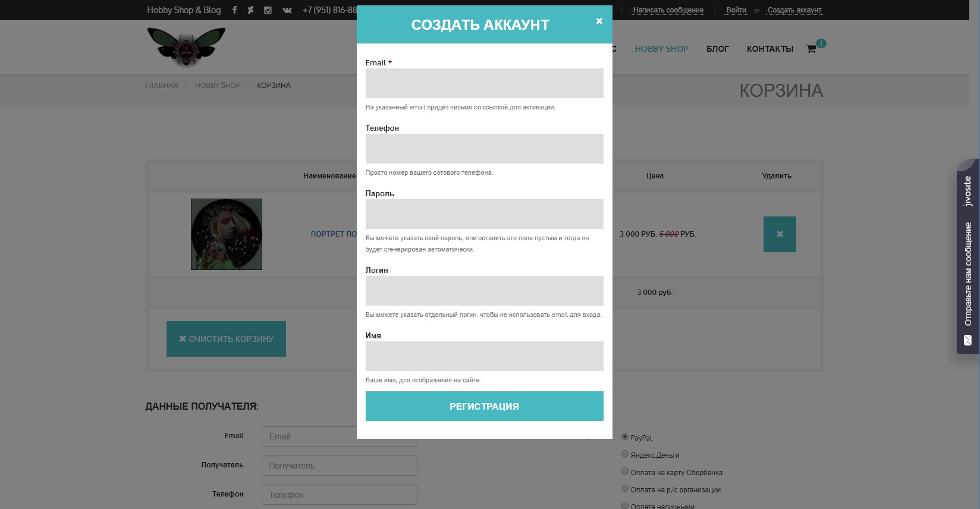
Task: Select PayPal payment option
Action: pyautogui.click(x=625, y=437)
